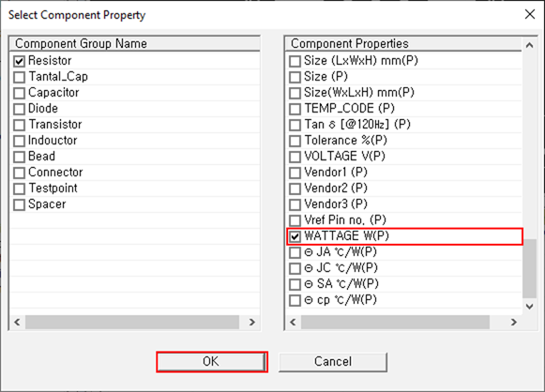This screenshot has width=545, height=392.
Task: Uncheck the WATTAGE W(P) property
Action: point(295,236)
